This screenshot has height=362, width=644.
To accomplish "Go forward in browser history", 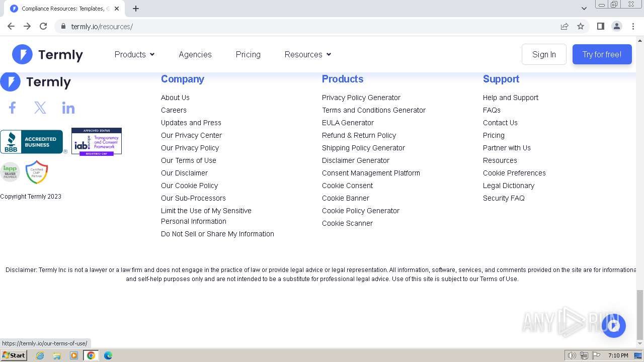I will click(27, 26).
